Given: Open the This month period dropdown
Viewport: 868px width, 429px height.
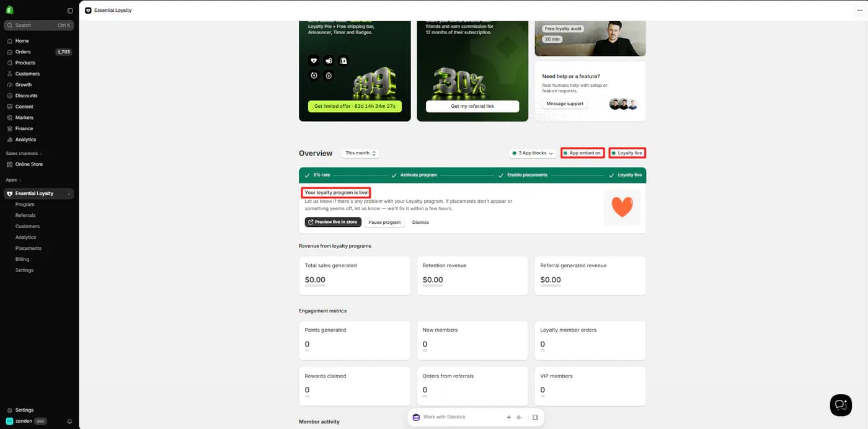Looking at the screenshot, I should point(360,153).
